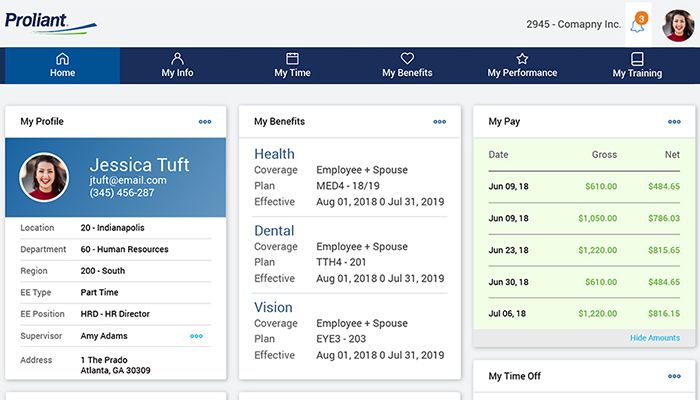Image resolution: width=700 pixels, height=400 pixels.
Task: Click the Health benefit heading
Action: 274,154
